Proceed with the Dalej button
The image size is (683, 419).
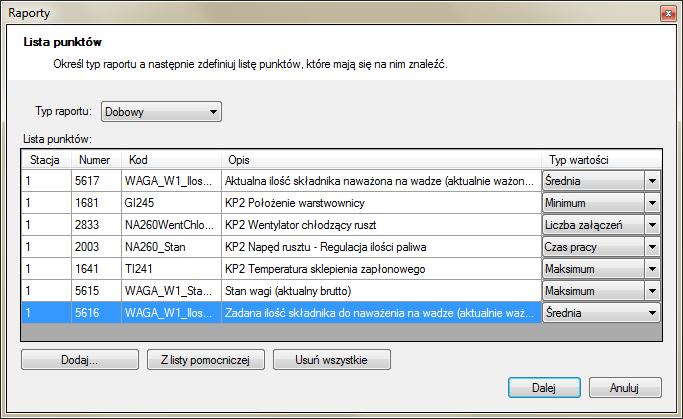point(544,388)
